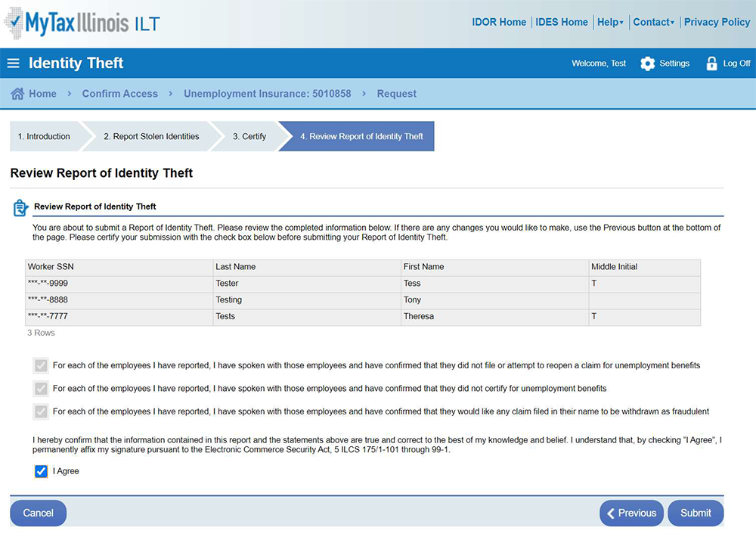Open the IDOR Home link
Viewport: 756px width, 543px height.
[x=499, y=22]
